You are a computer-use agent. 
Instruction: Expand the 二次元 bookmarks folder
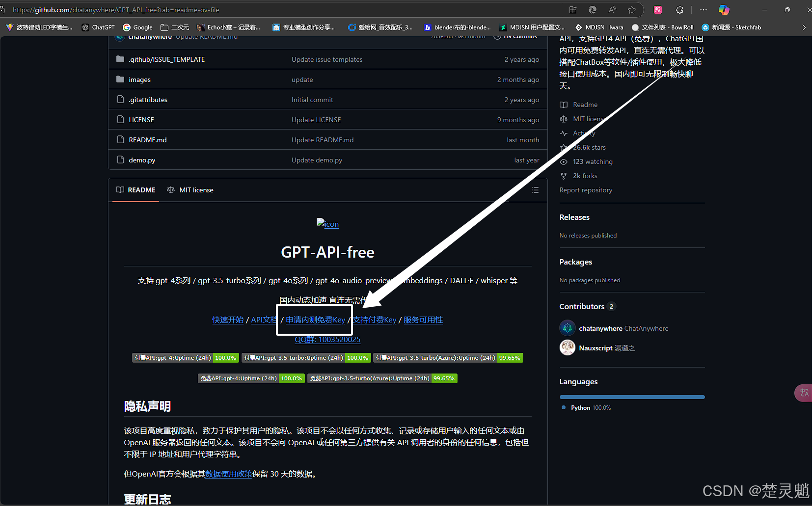[175, 27]
